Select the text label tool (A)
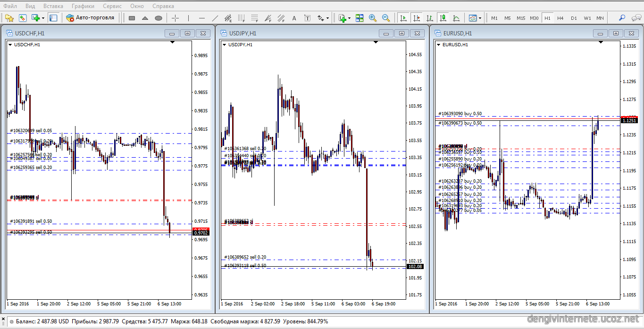 pyautogui.click(x=294, y=18)
